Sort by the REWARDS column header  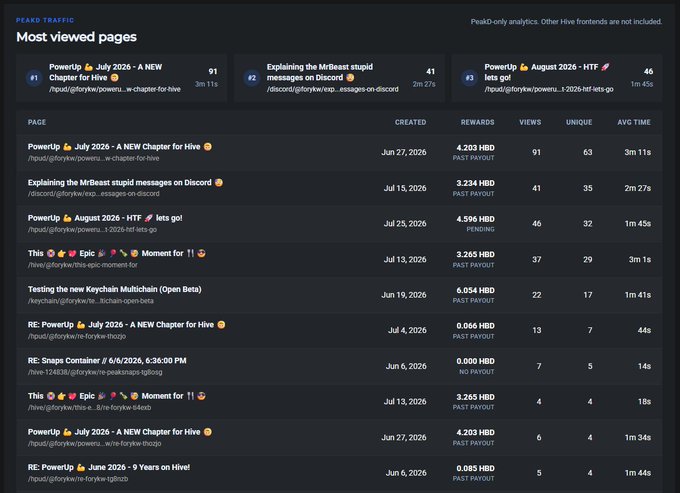(x=477, y=122)
